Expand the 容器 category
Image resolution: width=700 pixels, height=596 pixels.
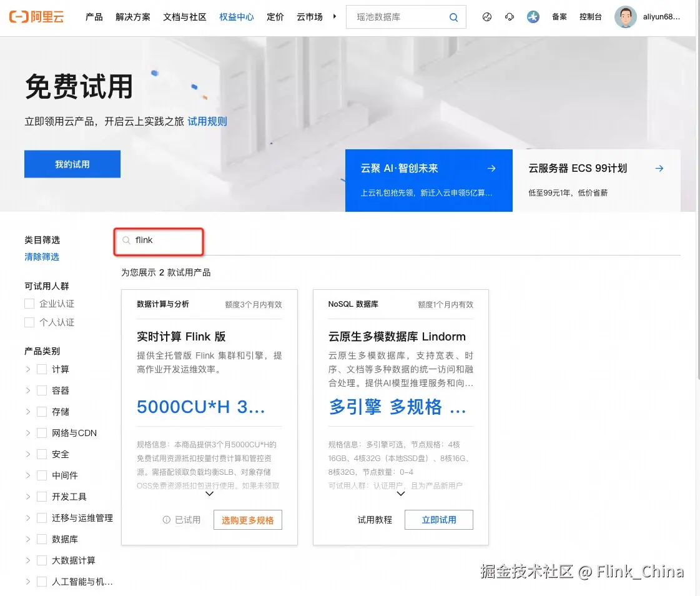tap(28, 390)
